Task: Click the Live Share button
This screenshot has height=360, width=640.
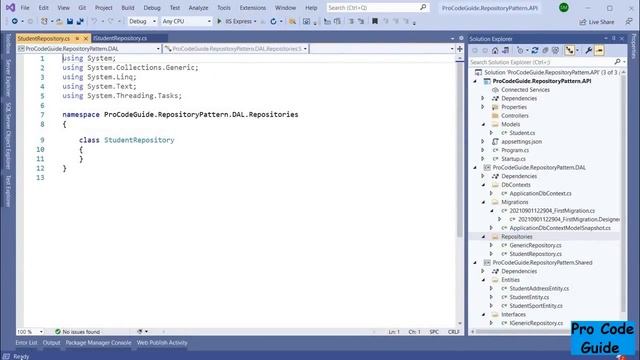Action: tap(597, 22)
